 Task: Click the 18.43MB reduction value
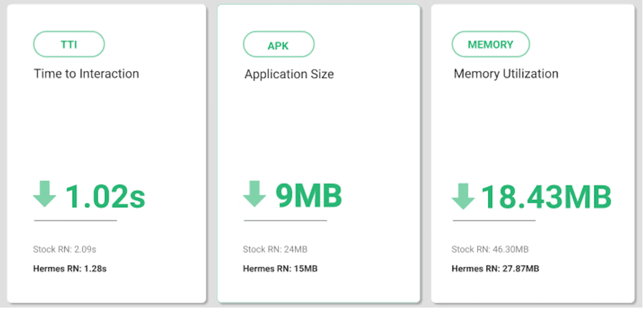click(x=546, y=197)
